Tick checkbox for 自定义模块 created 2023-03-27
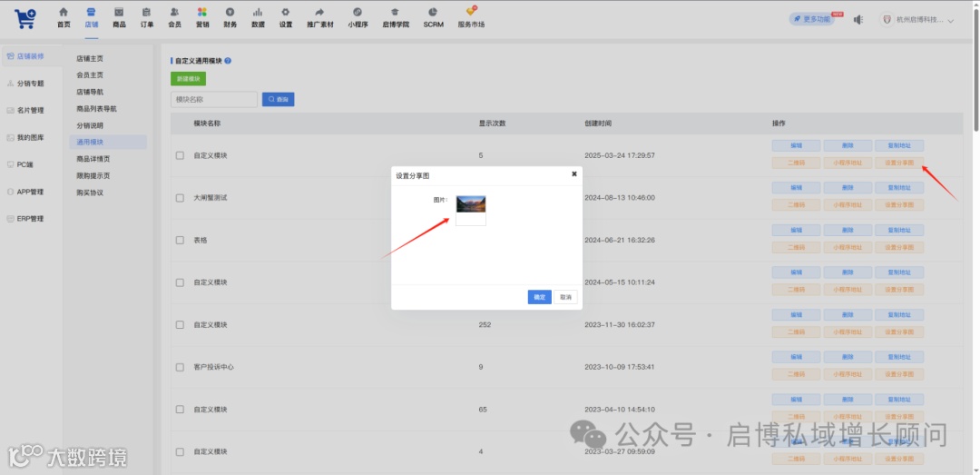This screenshot has width=980, height=475. 180,451
